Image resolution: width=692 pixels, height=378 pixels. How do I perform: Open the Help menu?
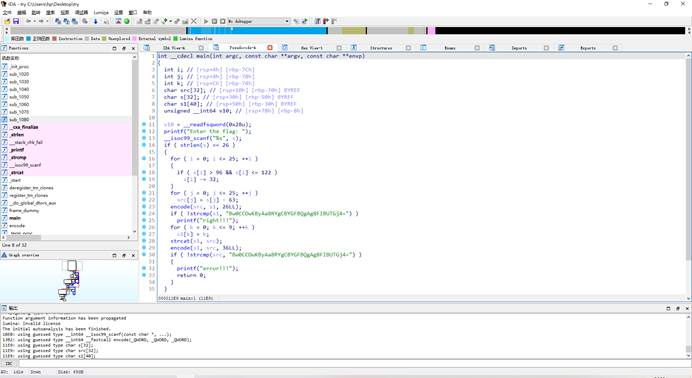[x=147, y=12]
